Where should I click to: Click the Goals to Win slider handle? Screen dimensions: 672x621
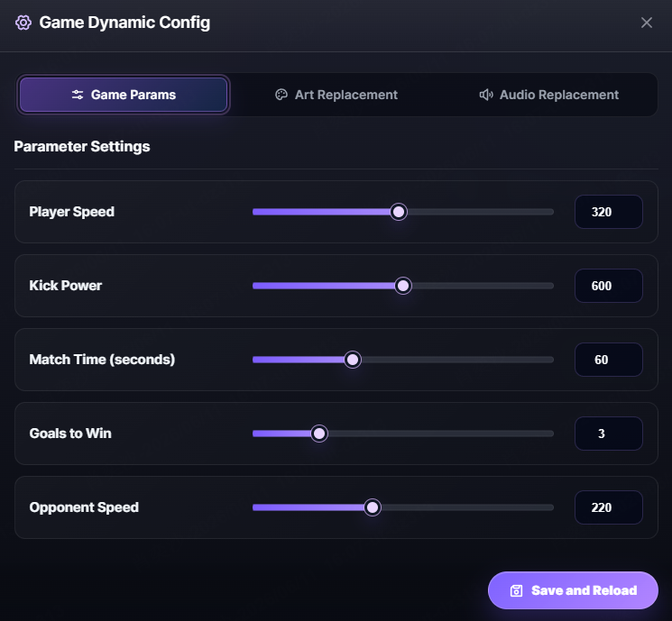(319, 434)
